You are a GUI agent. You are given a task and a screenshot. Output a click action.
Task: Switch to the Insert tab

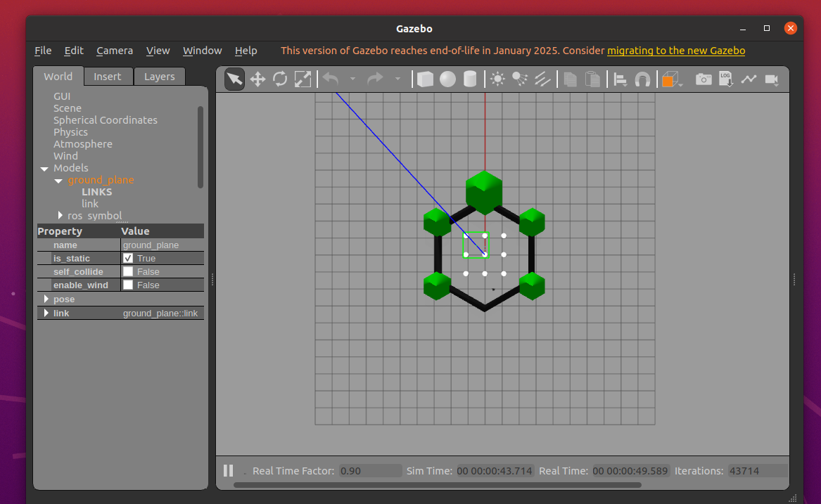(x=108, y=77)
